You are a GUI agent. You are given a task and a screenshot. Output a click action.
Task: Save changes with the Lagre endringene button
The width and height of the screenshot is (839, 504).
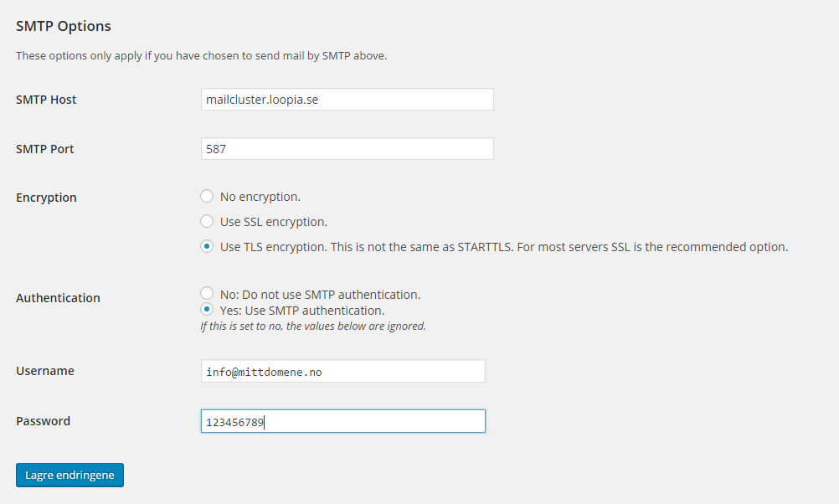pyautogui.click(x=69, y=475)
